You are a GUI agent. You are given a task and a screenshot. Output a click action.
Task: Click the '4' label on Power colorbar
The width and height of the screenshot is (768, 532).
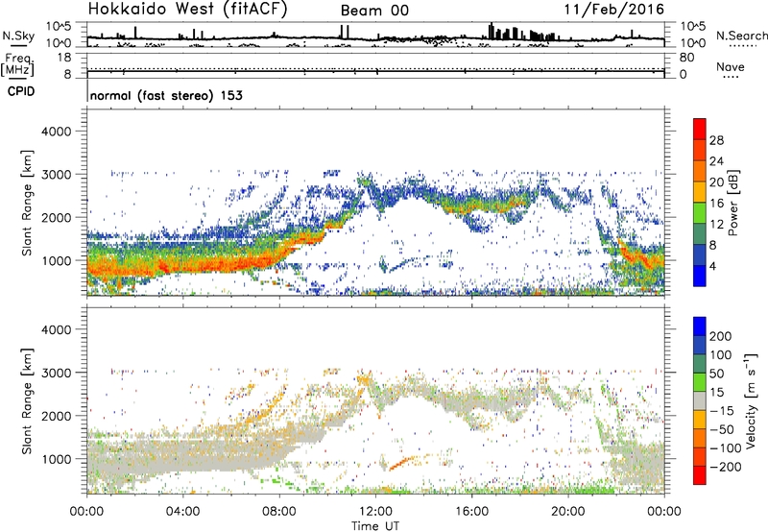[x=712, y=266]
